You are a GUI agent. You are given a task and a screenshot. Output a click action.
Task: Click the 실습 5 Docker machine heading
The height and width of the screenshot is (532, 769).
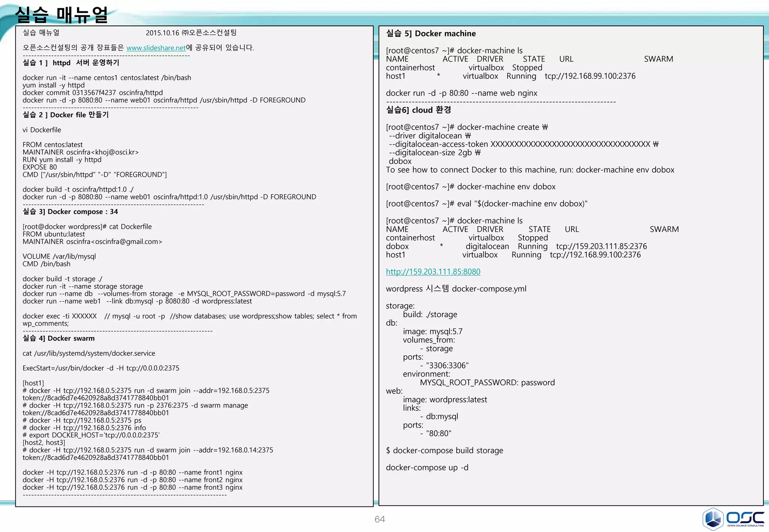tap(431, 33)
